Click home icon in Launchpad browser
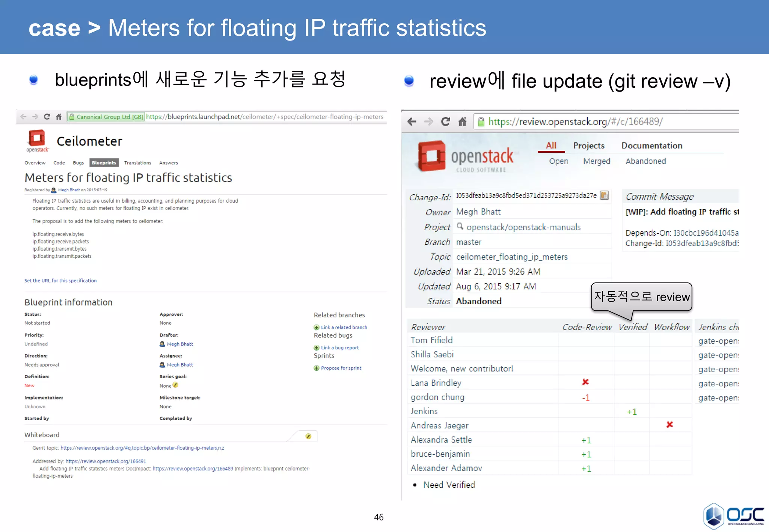Screen dimensions: 769x532 click(x=59, y=117)
